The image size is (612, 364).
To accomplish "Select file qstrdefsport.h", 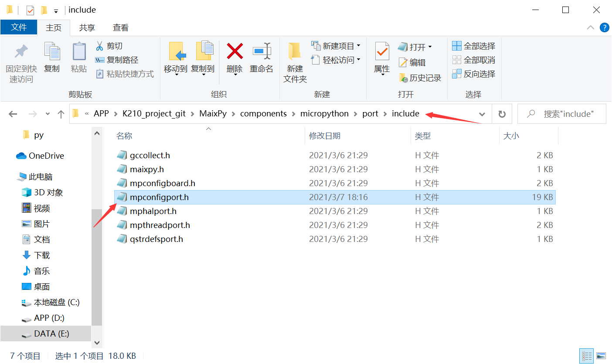I will (335, 239).
